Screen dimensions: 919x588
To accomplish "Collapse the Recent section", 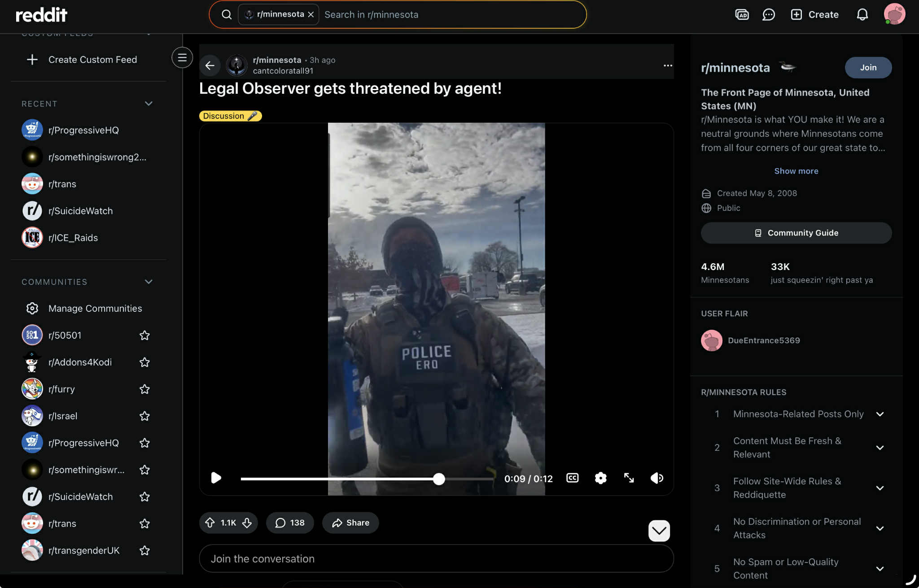I will (149, 104).
